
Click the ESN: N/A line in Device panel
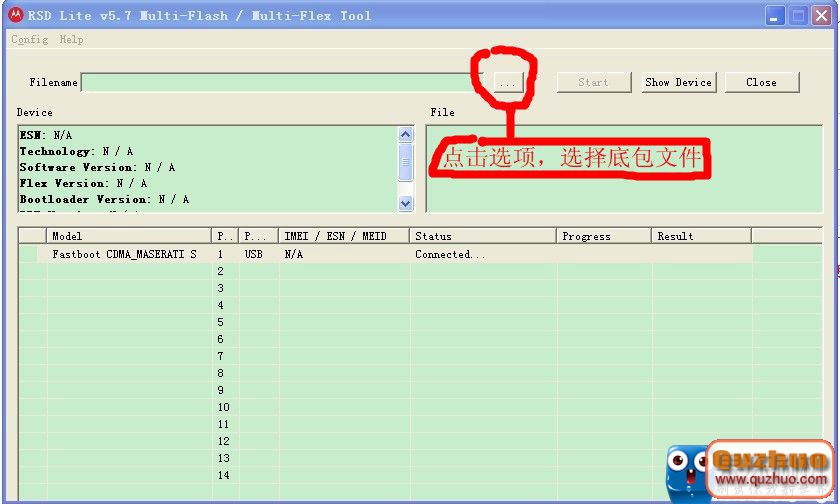tap(46, 135)
